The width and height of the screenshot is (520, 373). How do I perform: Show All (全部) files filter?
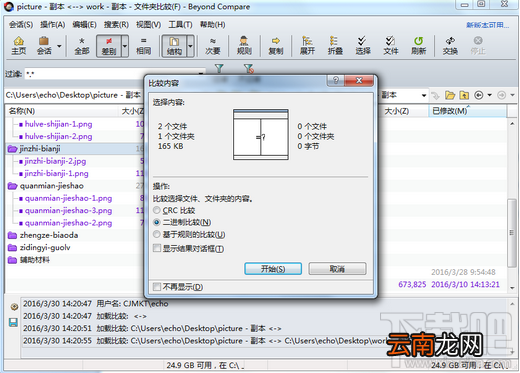(x=82, y=45)
